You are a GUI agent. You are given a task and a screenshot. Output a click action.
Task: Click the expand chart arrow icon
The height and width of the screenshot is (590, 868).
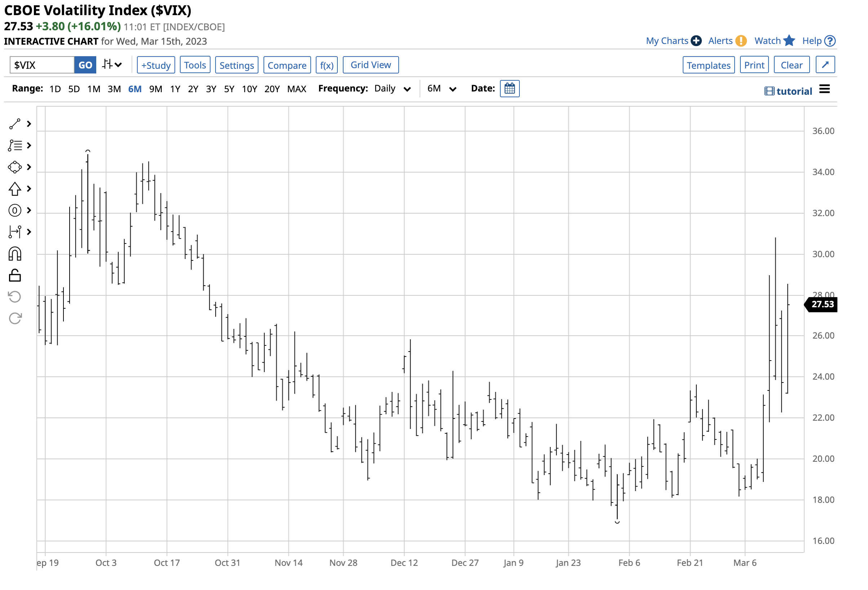pos(826,65)
